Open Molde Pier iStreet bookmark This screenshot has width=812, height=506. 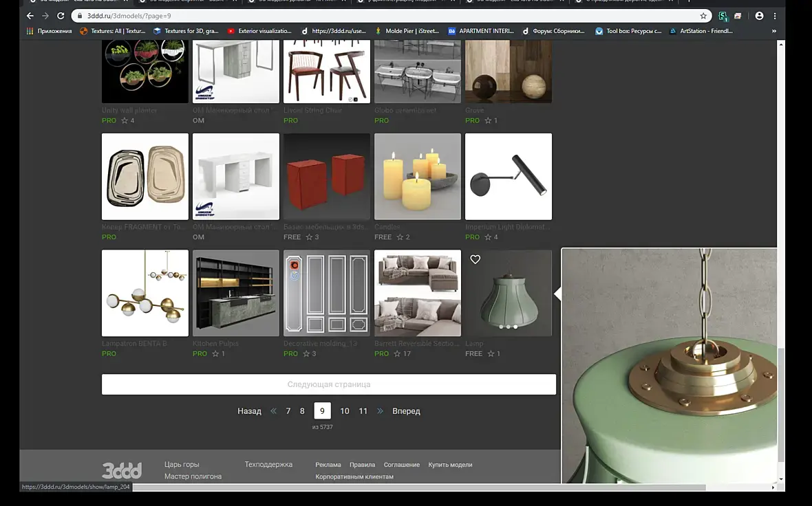coord(407,31)
